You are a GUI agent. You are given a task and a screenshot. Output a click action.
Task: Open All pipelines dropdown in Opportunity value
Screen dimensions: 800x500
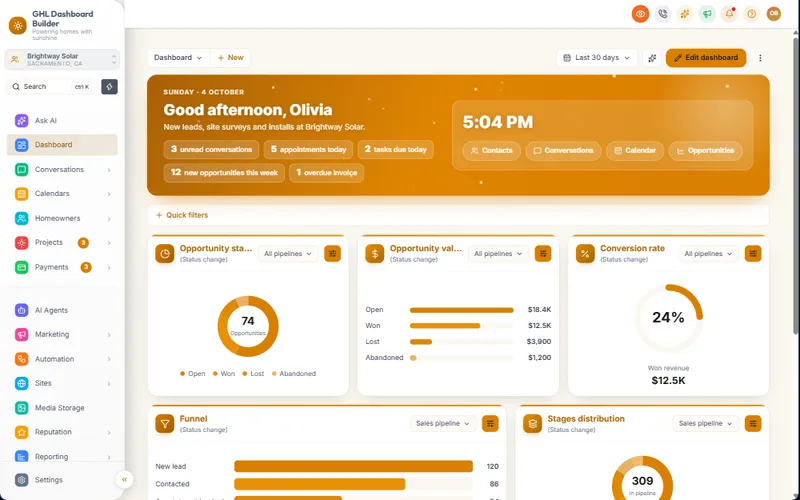pos(498,254)
